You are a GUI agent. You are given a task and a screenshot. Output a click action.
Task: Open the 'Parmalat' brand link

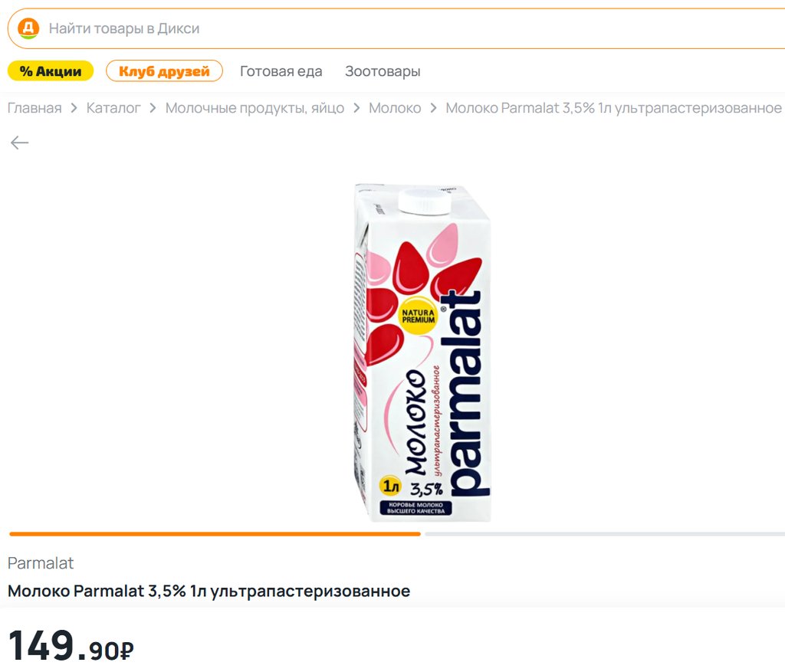(41, 563)
